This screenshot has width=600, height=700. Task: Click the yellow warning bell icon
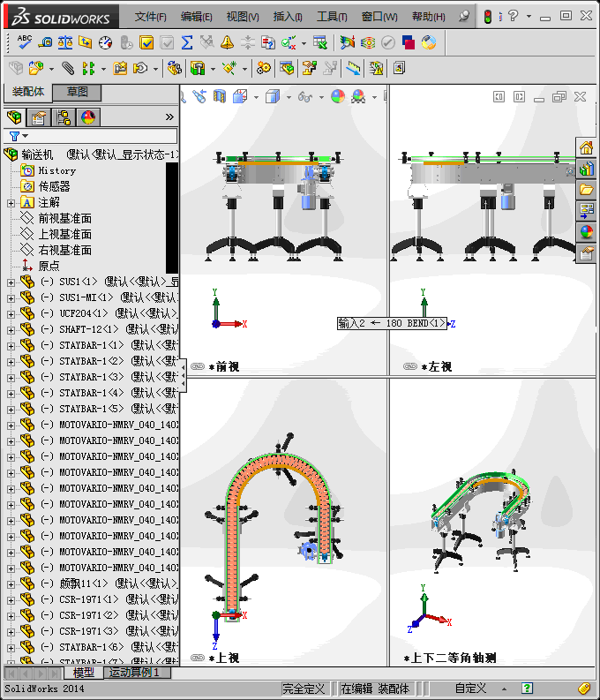coord(227,42)
